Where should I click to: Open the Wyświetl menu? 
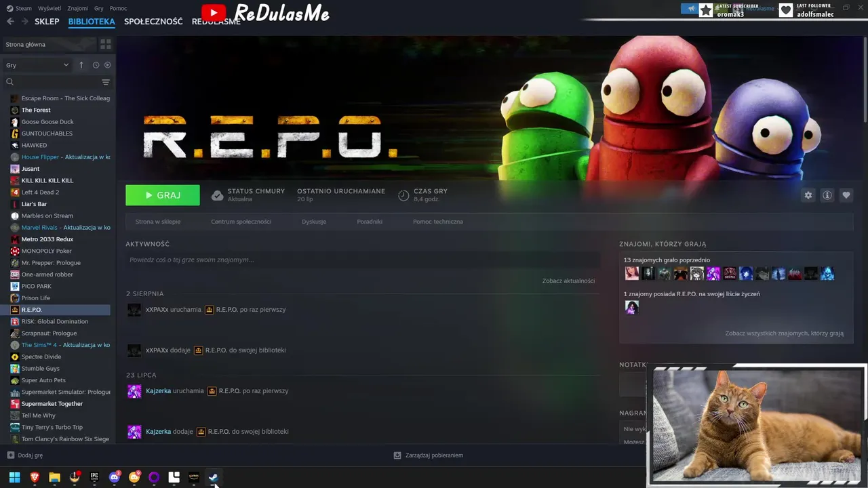(49, 8)
